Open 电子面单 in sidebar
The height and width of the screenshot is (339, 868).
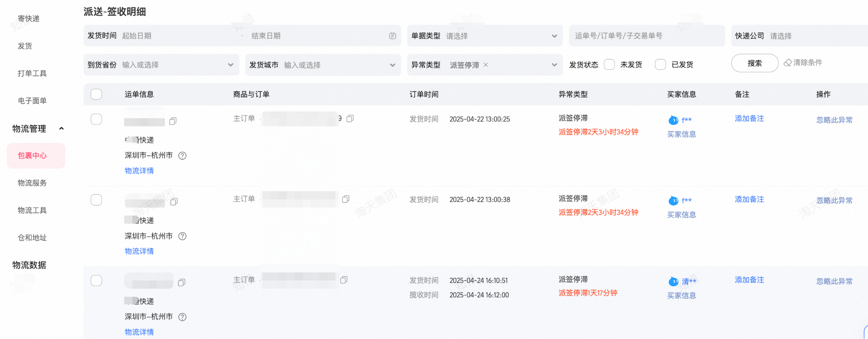(32, 101)
